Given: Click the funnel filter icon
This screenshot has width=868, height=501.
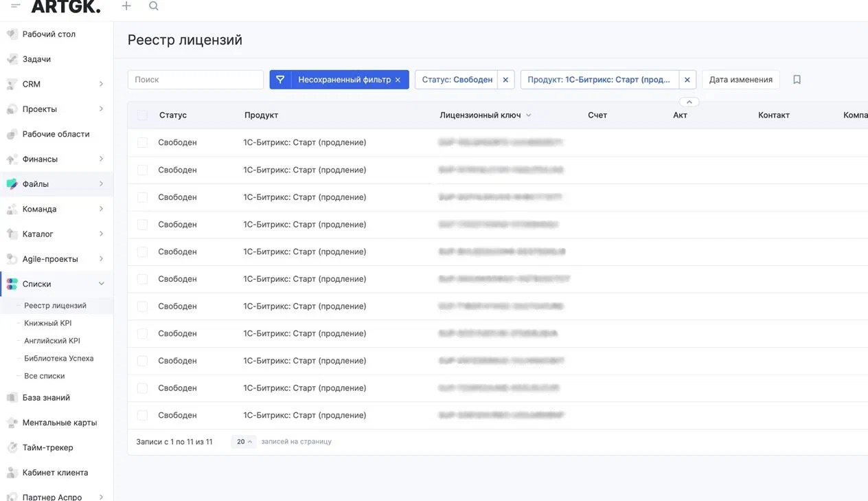Looking at the screenshot, I should 280,80.
